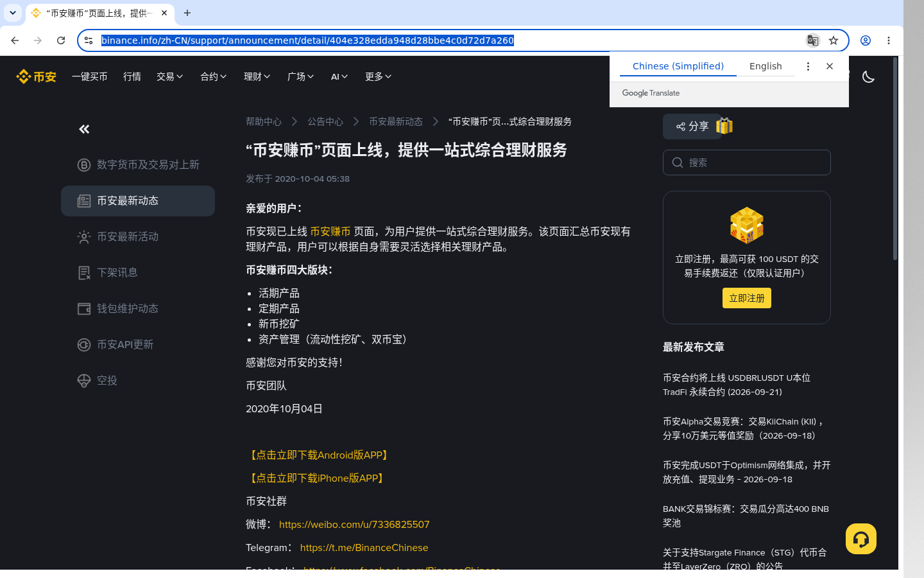Open translate options three-dot menu
Image resolution: width=924 pixels, height=578 pixels.
coord(808,66)
